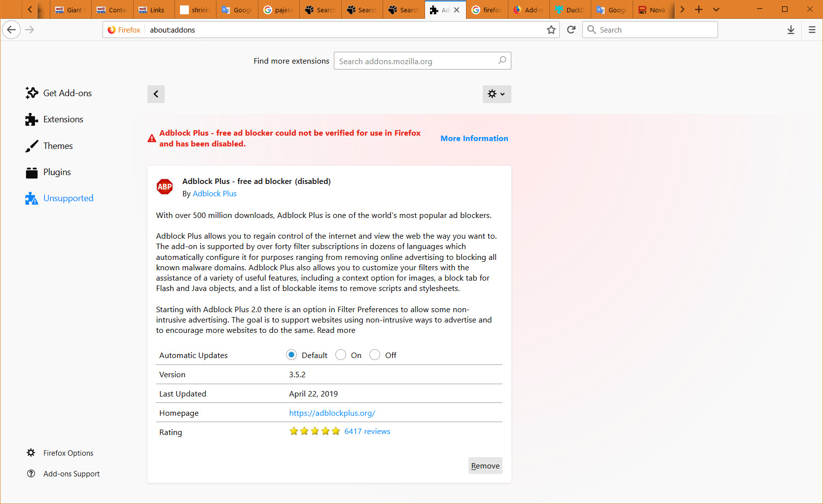Screen dimensions: 823x504
Task: Click the Unsupported puzzle warning icon
Action: point(32,198)
